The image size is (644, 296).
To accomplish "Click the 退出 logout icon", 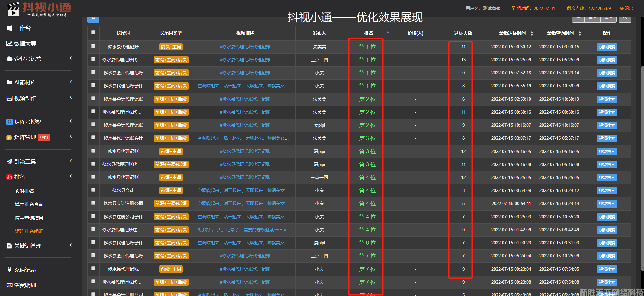I will coord(622,8).
